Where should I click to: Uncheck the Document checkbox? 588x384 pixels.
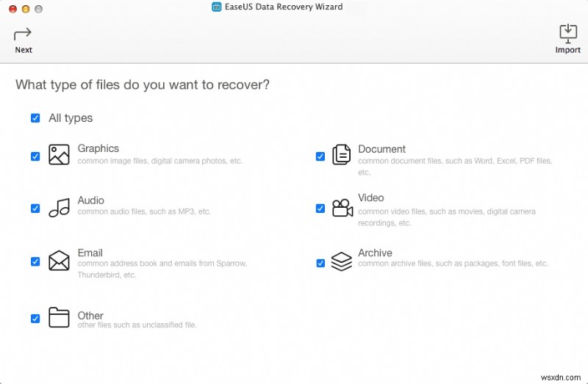pos(320,156)
